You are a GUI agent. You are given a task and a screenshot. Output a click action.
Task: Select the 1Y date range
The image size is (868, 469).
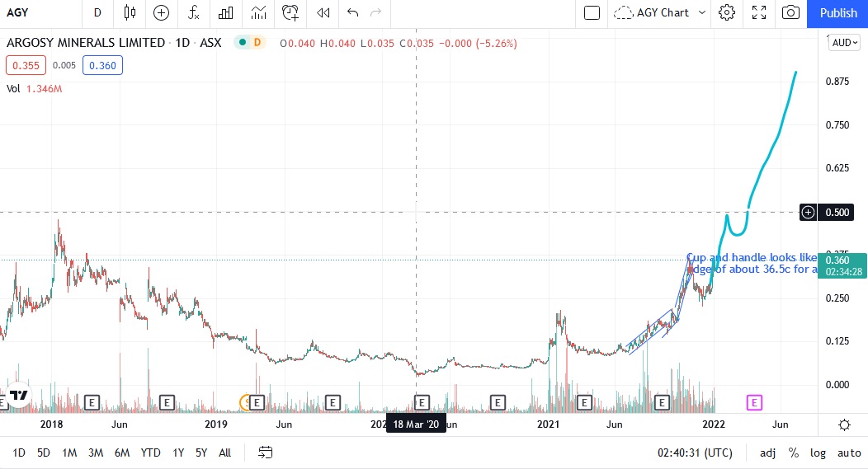tap(177, 453)
